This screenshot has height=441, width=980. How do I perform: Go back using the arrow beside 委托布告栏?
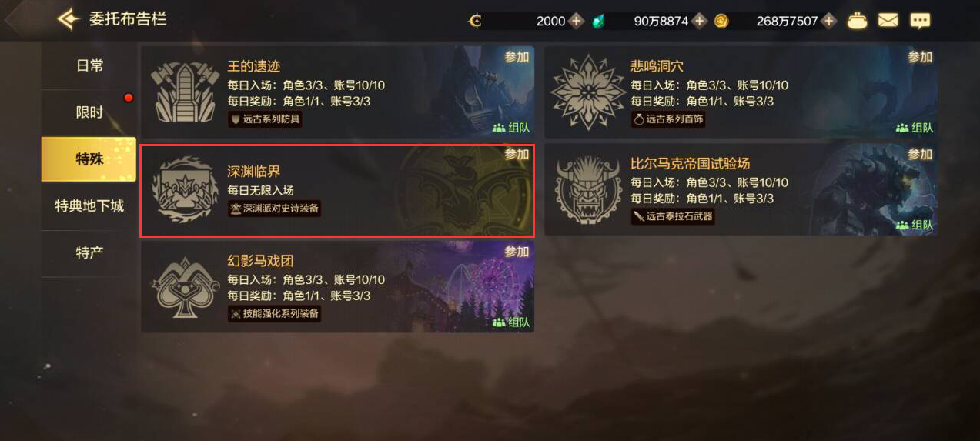pos(68,18)
